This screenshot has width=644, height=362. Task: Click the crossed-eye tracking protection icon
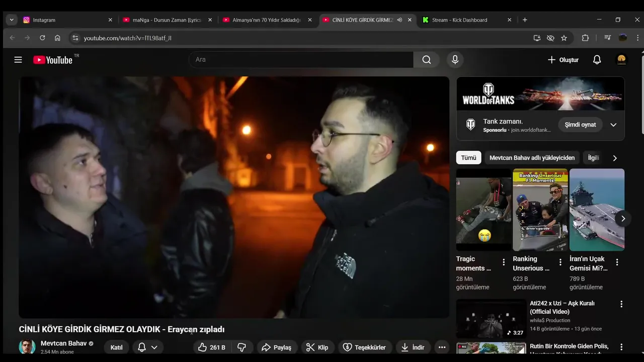pyautogui.click(x=550, y=38)
